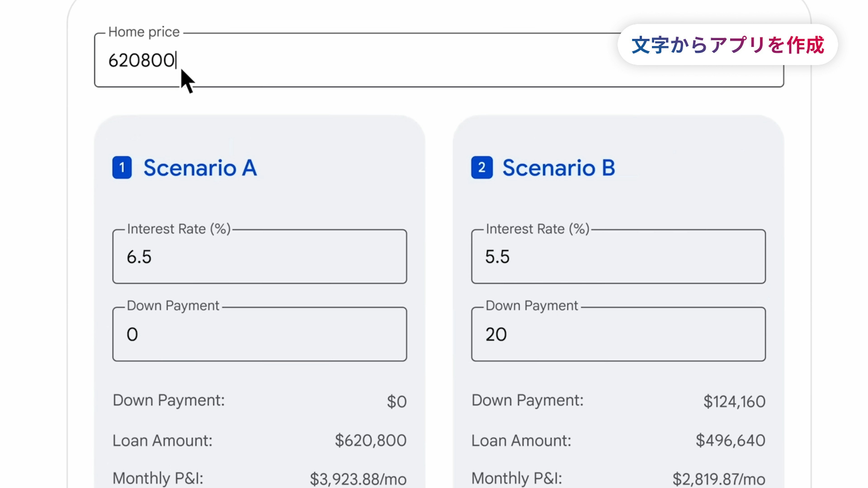868x488 pixels.
Task: Click Scenario A down payment value $0
Action: [x=397, y=401]
